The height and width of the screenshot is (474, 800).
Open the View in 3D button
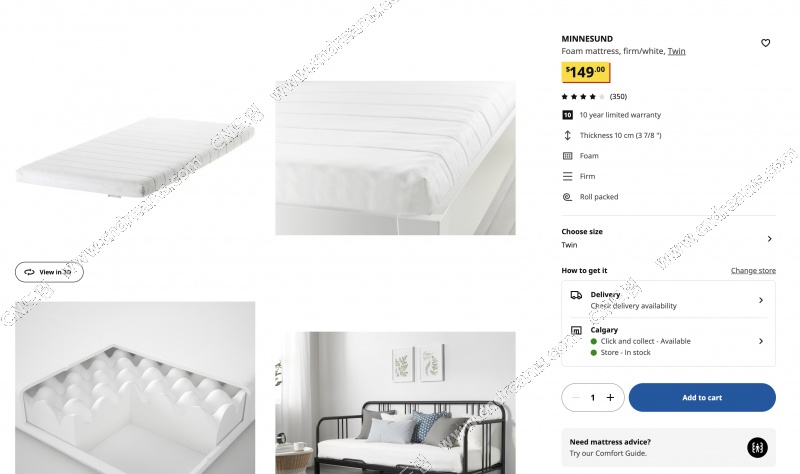click(x=49, y=272)
